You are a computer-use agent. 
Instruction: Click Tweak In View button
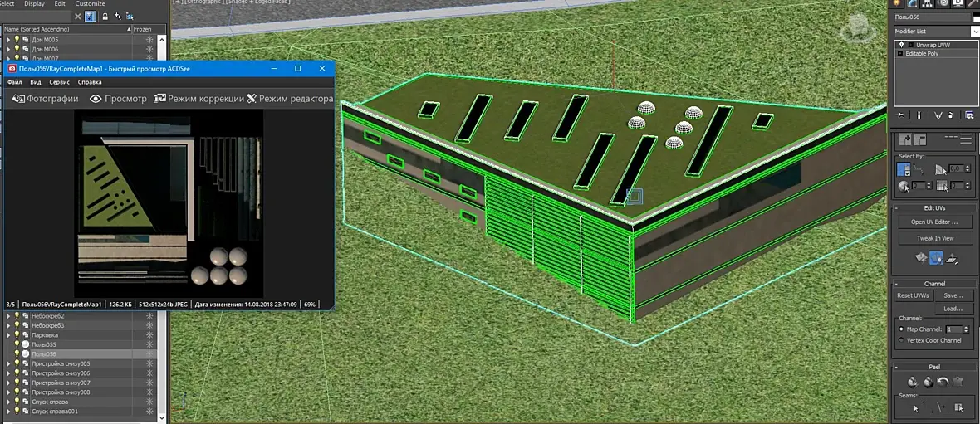[x=935, y=238]
